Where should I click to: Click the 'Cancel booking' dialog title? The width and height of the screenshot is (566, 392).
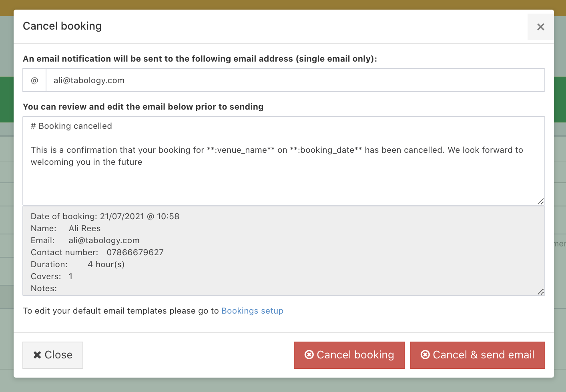point(62,26)
